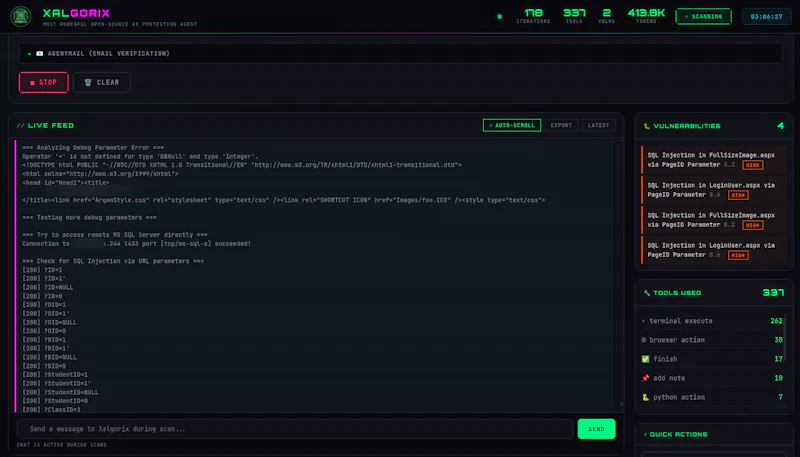The width and height of the screenshot is (800, 457).
Task: Click the Vulnerabilities bug icon
Action: (x=647, y=126)
